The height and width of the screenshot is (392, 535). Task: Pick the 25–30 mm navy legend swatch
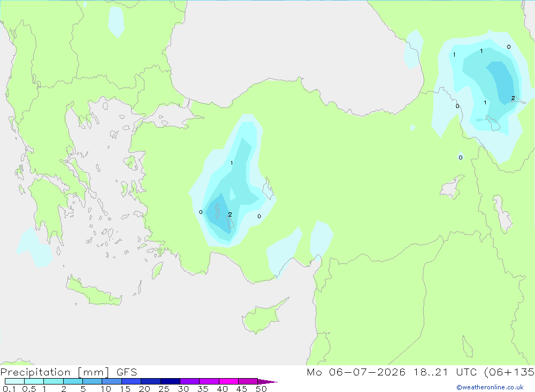170,381
